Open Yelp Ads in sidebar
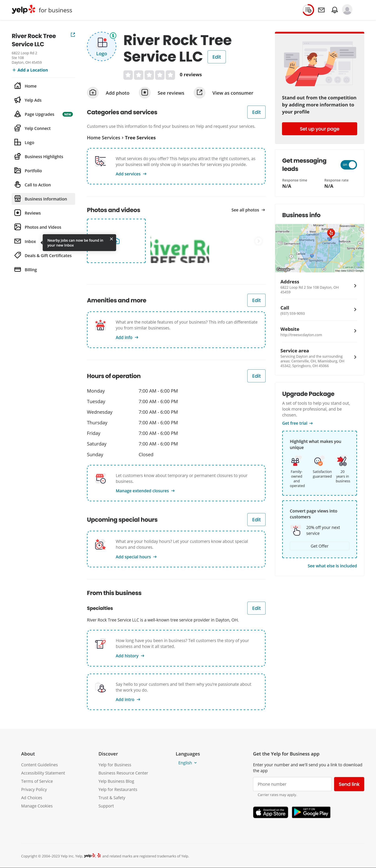The image size is (376, 868). coord(33,100)
